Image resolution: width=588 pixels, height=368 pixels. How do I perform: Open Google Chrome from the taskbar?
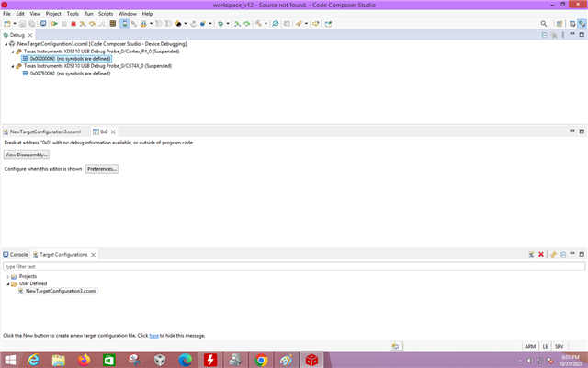(x=261, y=361)
